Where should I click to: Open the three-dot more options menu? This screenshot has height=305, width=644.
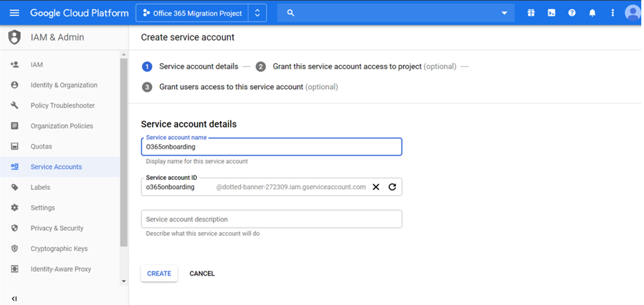tap(612, 13)
